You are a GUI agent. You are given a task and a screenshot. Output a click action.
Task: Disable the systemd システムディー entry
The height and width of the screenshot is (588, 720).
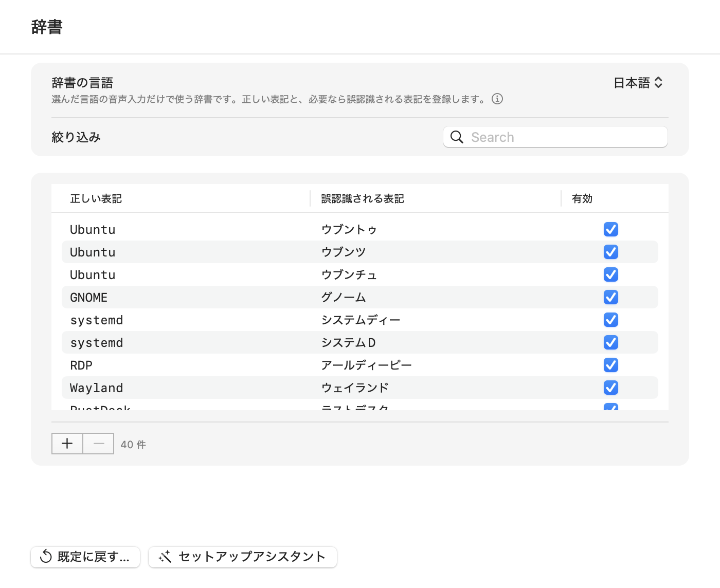611,320
